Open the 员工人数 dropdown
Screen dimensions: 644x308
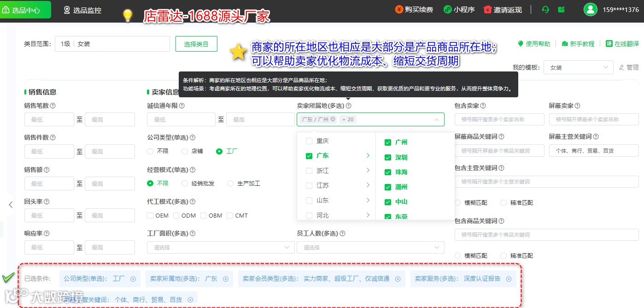(371, 248)
